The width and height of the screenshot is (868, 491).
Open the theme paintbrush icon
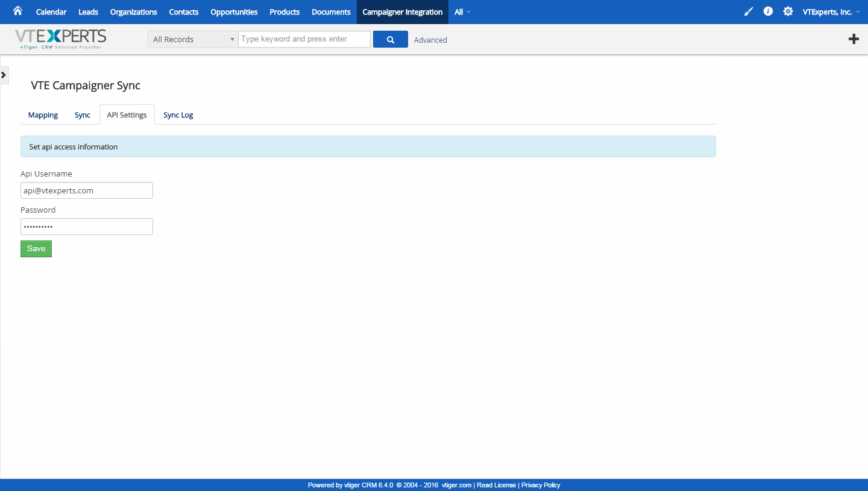tap(749, 11)
